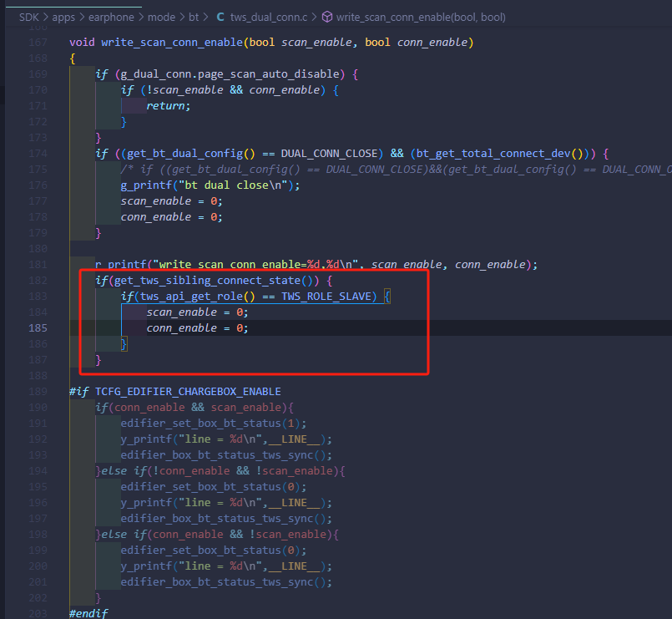Viewport: 672px width, 619px height.
Task: Click tws_api_get_role on line 183
Action: click(x=191, y=297)
